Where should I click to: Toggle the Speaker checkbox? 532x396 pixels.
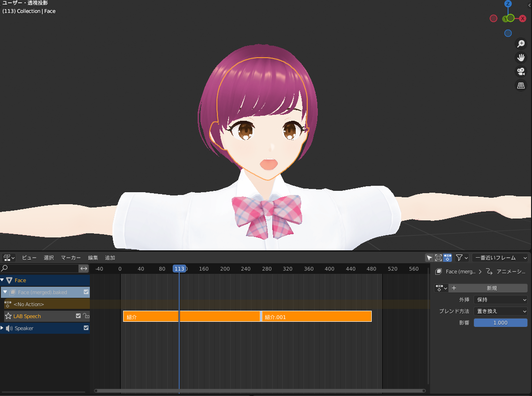[86, 328]
